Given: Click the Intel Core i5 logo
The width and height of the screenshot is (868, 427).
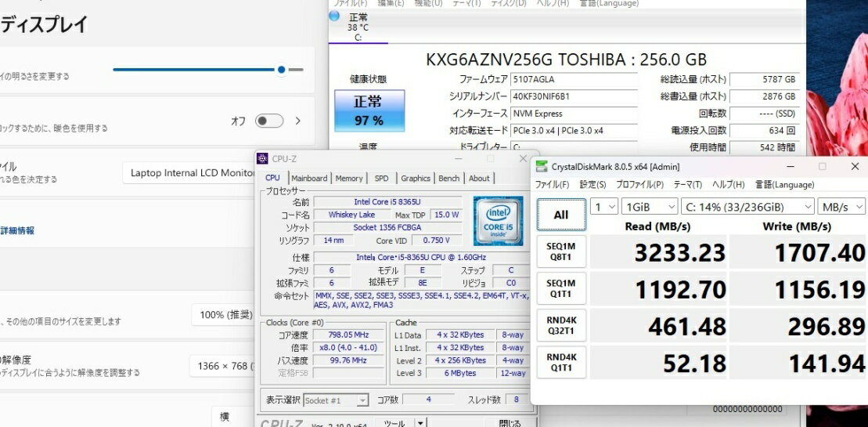Looking at the screenshot, I should point(498,221).
